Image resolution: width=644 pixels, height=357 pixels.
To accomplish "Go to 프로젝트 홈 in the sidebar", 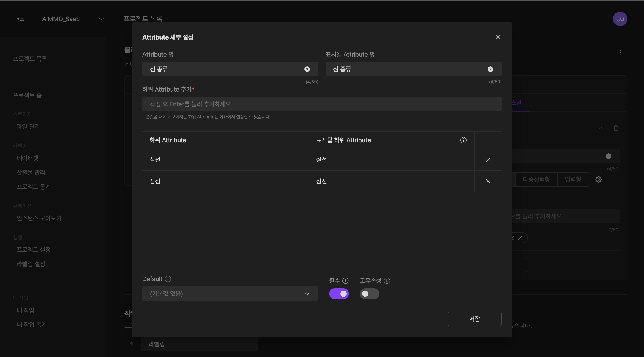I will point(27,95).
